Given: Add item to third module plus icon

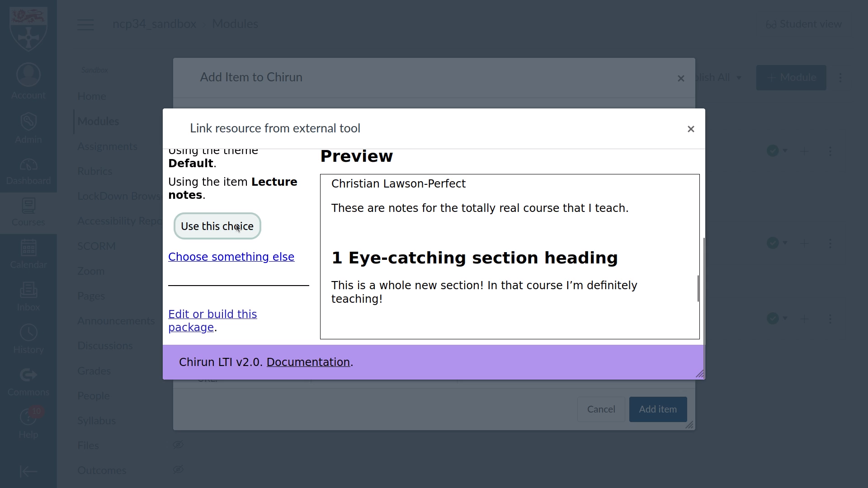Looking at the screenshot, I should pos(804,319).
